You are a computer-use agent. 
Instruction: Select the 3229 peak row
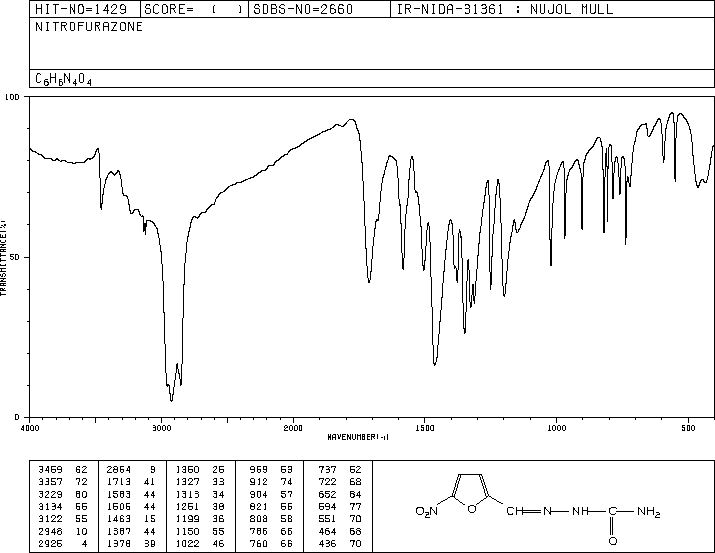coord(63,495)
